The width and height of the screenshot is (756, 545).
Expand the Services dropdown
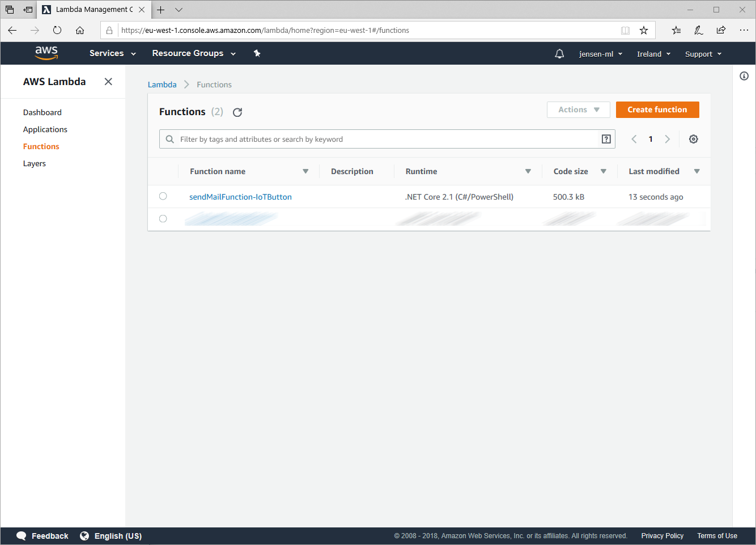click(x=112, y=53)
